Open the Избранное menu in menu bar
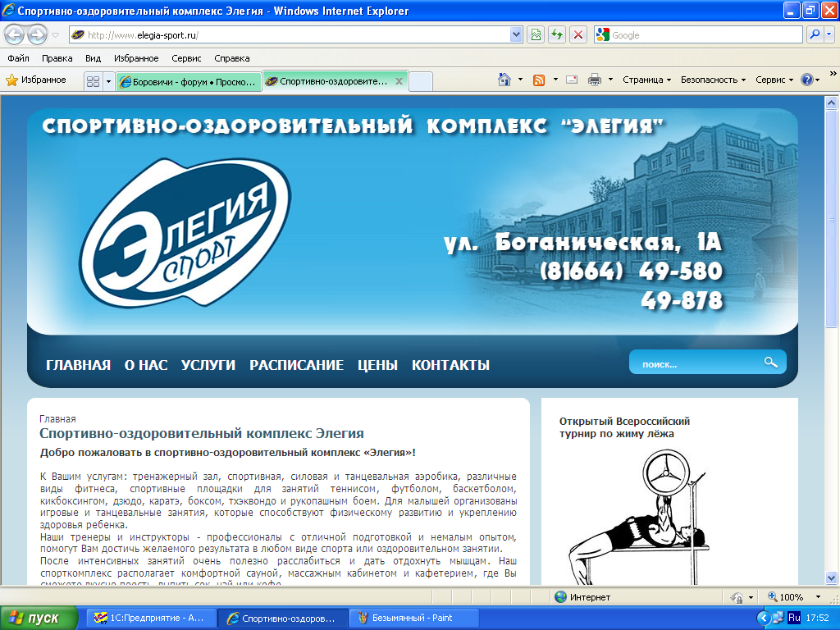Image resolution: width=840 pixels, height=630 pixels. point(136,58)
